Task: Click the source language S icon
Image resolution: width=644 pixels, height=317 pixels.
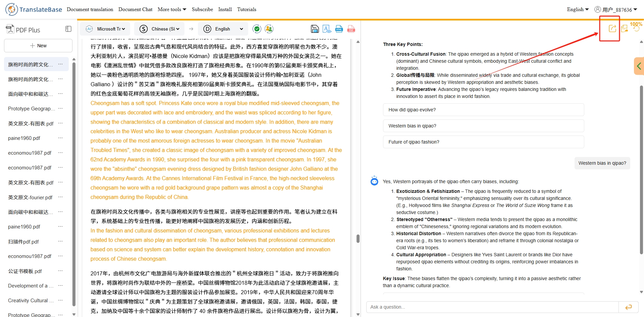Action: coord(144,29)
